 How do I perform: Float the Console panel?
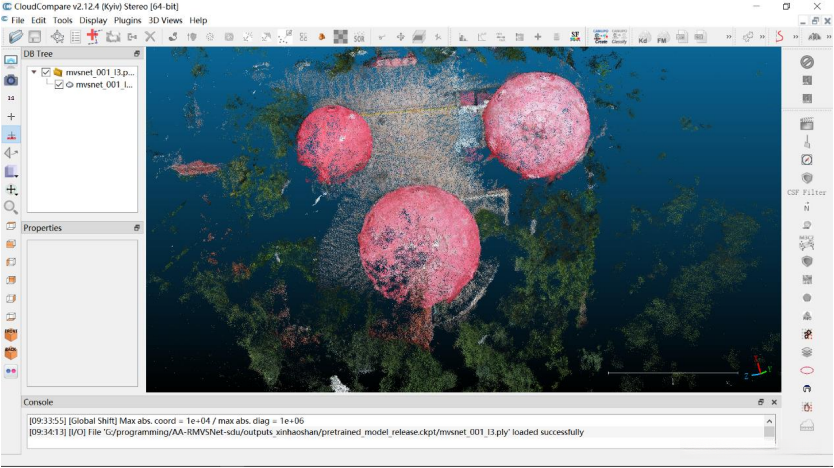[761, 402]
